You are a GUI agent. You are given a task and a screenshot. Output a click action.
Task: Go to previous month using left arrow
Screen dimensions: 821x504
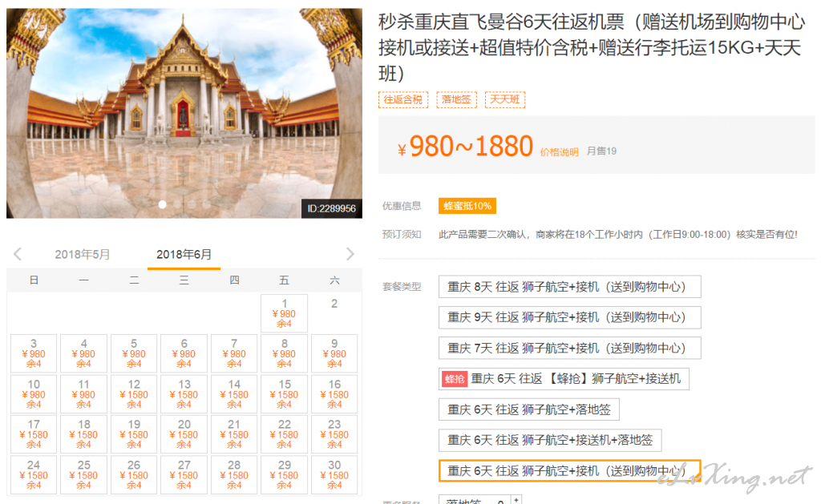tap(18, 254)
